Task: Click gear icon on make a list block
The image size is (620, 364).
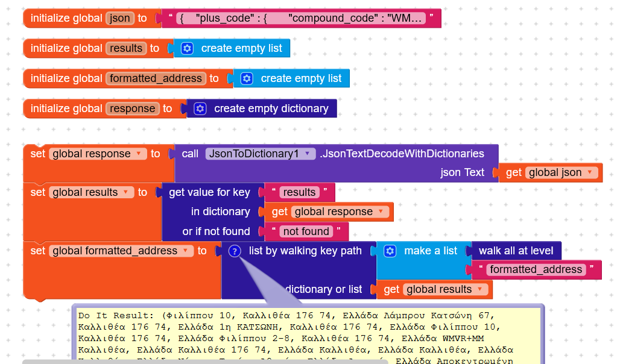Action: (390, 251)
